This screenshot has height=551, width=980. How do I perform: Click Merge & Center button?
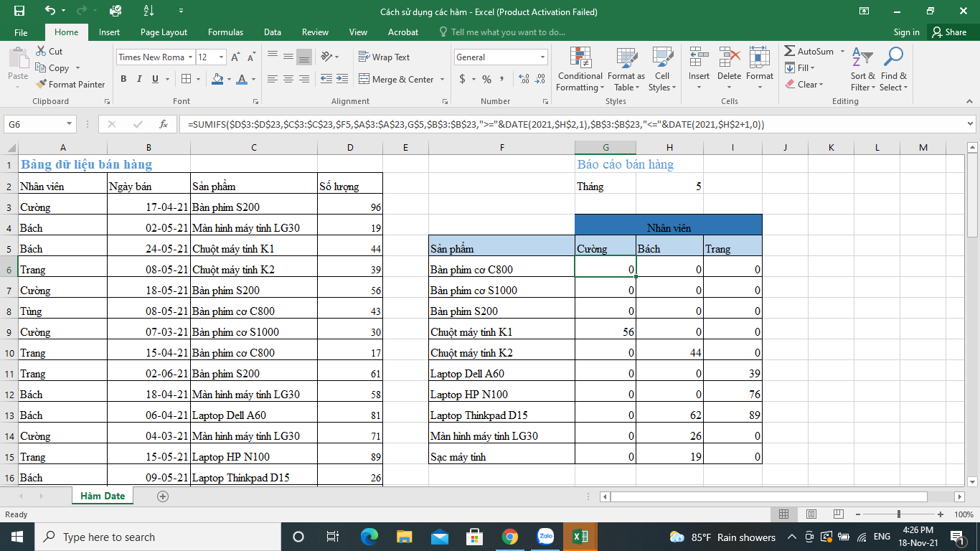(x=396, y=79)
